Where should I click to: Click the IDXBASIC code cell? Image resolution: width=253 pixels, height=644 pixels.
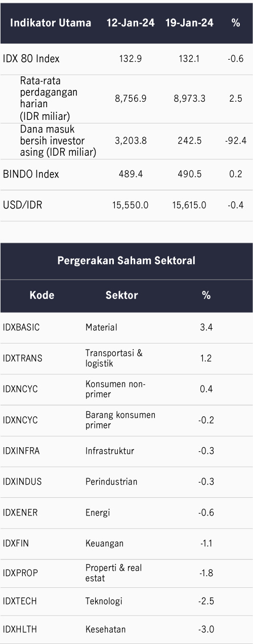(21, 327)
